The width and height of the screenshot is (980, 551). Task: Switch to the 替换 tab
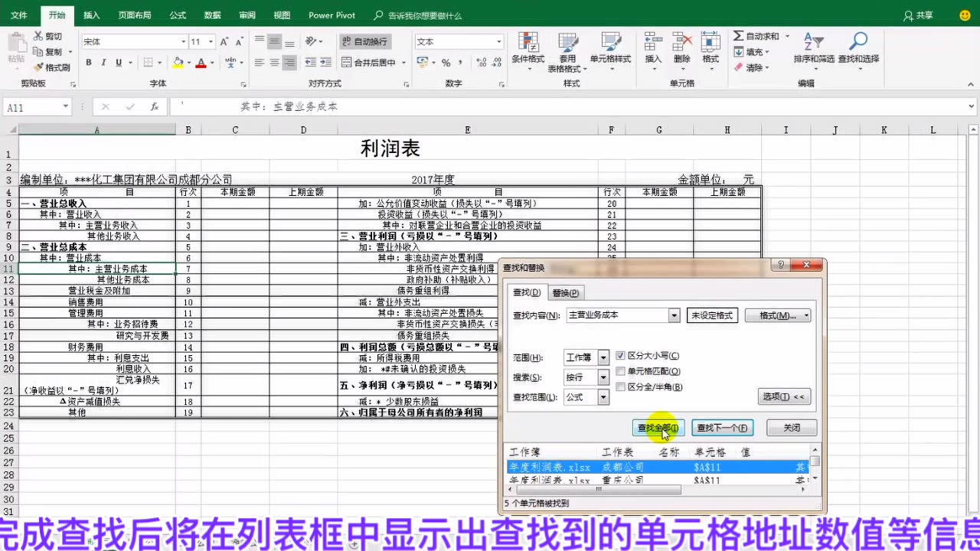coord(566,292)
